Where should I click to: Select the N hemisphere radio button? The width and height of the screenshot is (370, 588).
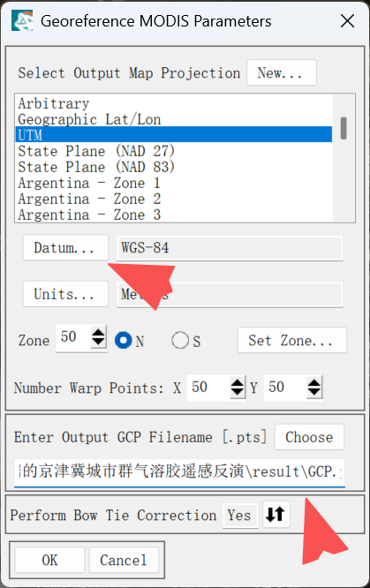click(x=124, y=341)
